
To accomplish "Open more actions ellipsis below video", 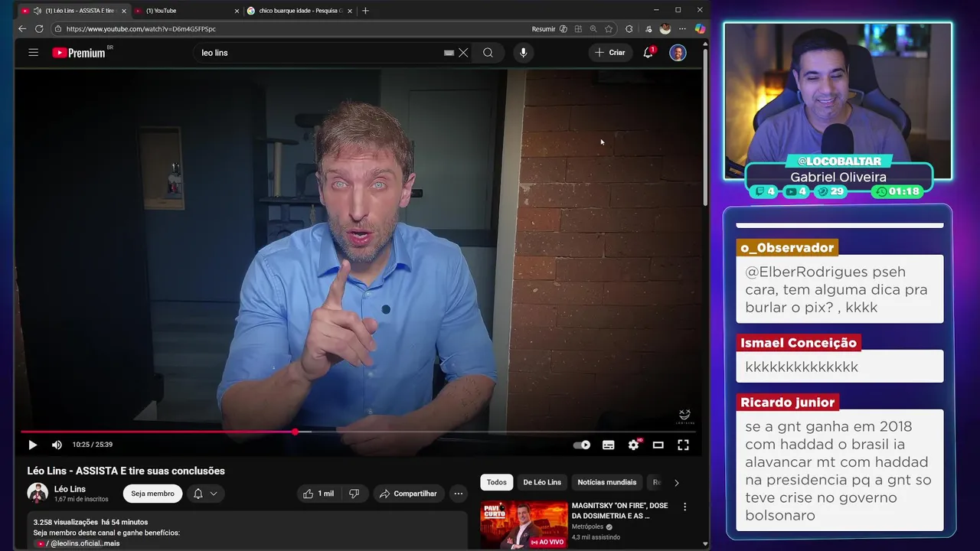I will (459, 494).
